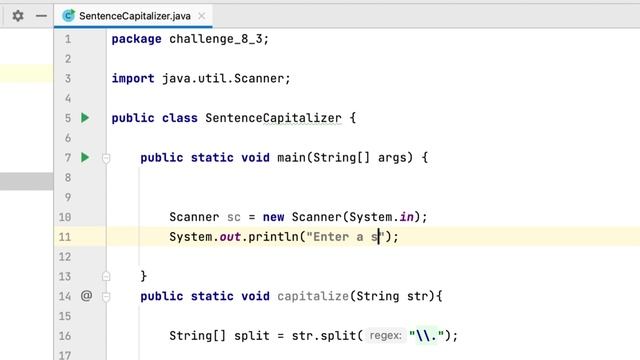
Task: Click line number 11 in the gutter
Action: coord(65,237)
